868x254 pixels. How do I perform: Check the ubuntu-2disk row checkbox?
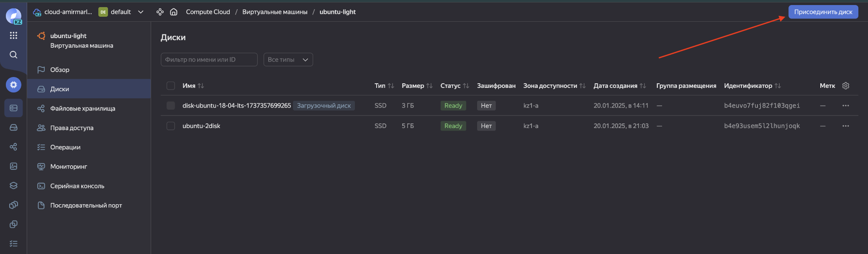(x=171, y=126)
